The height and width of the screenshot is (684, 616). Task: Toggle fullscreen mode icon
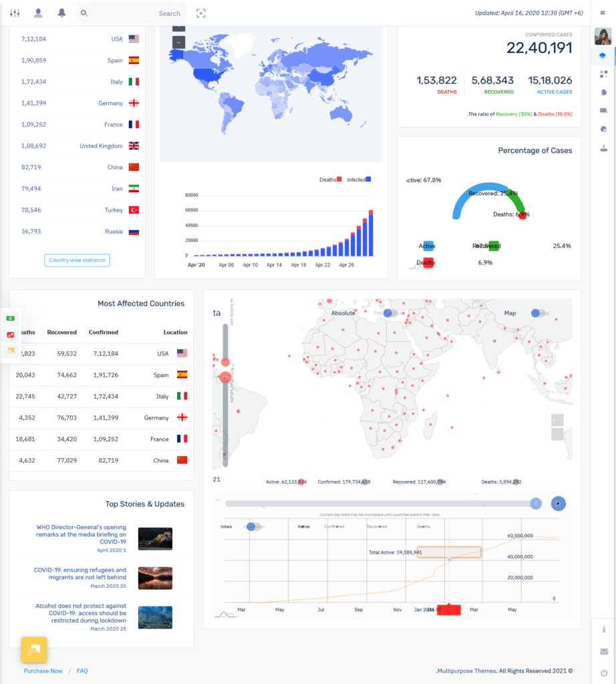click(x=200, y=13)
